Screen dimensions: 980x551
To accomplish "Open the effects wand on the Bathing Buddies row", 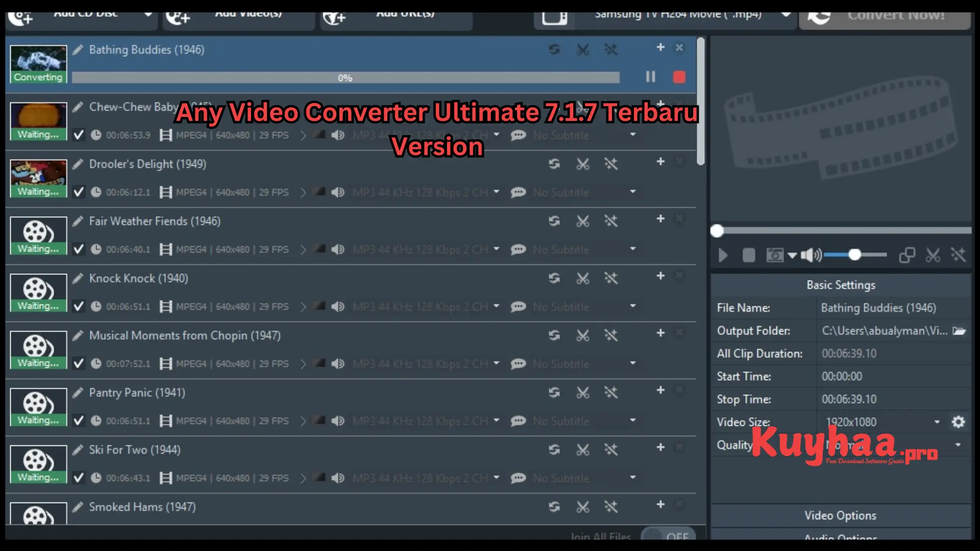I will click(x=611, y=49).
